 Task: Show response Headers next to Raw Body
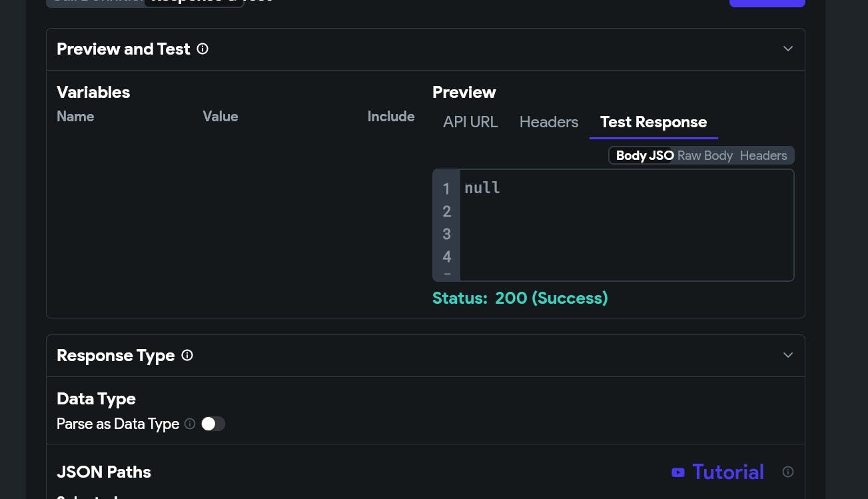[763, 155]
